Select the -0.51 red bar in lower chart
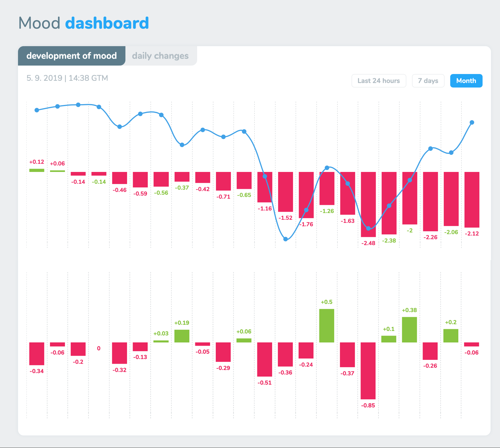This screenshot has width=500, height=448. [x=264, y=359]
